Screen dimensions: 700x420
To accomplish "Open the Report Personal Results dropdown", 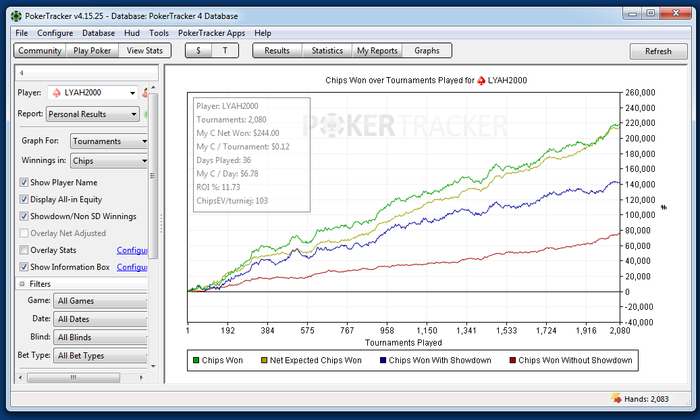I will (x=93, y=114).
